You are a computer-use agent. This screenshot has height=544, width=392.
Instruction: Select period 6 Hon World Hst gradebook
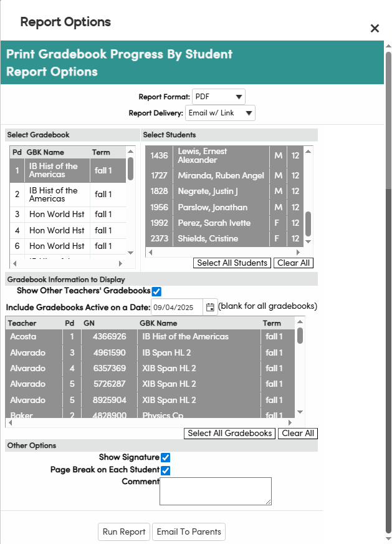[x=68, y=246]
